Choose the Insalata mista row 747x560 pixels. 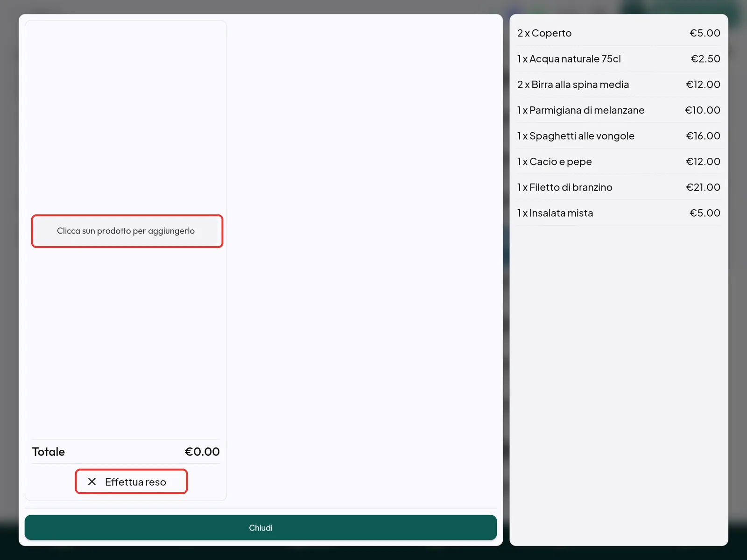[x=619, y=213]
